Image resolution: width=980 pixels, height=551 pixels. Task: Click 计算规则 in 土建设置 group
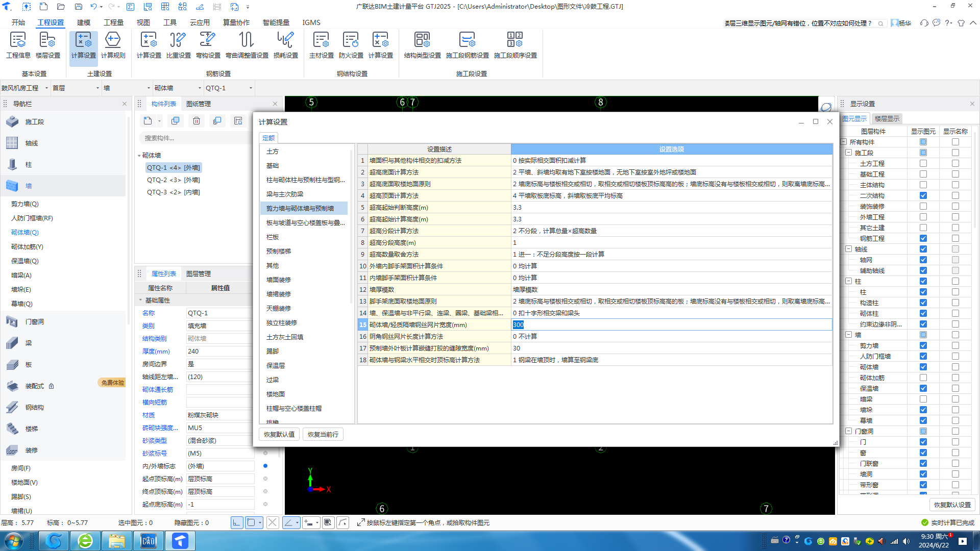[x=113, y=45]
